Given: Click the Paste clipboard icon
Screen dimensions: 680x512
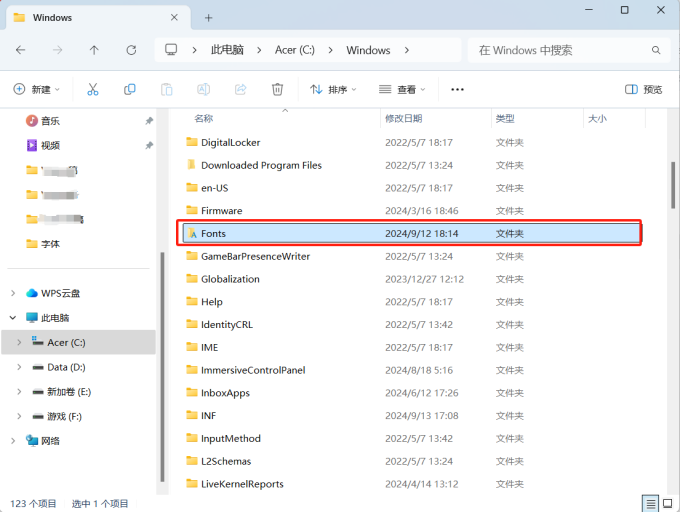Looking at the screenshot, I should (167, 89).
